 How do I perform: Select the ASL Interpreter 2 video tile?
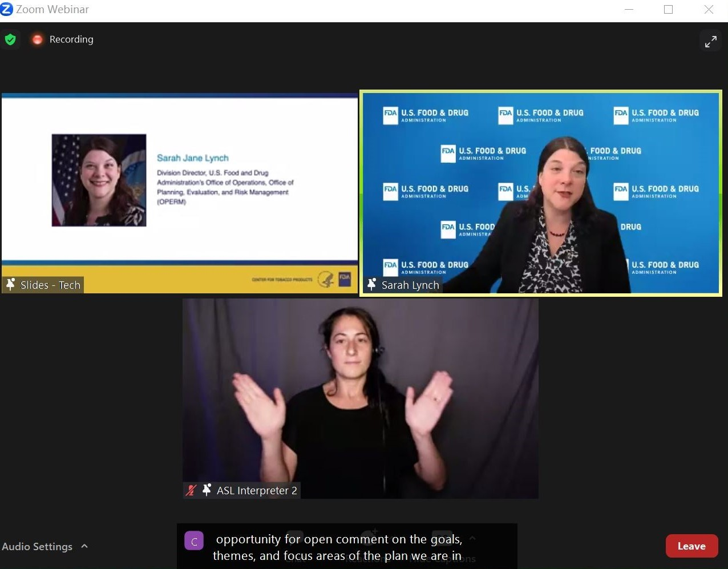360,398
